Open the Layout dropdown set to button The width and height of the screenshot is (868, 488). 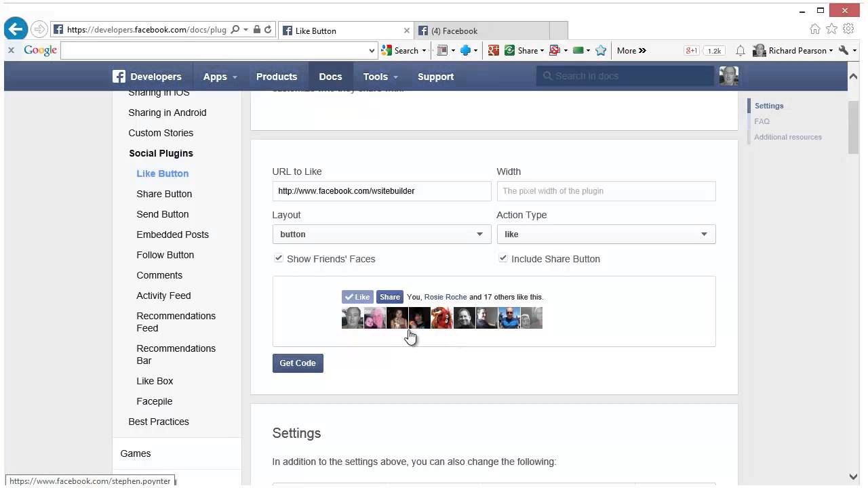click(x=381, y=234)
